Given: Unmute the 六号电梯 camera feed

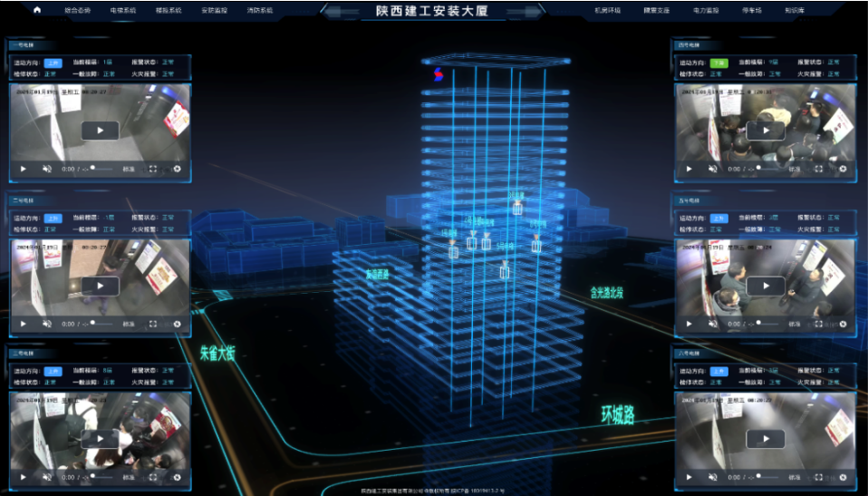Looking at the screenshot, I should pos(713,477).
